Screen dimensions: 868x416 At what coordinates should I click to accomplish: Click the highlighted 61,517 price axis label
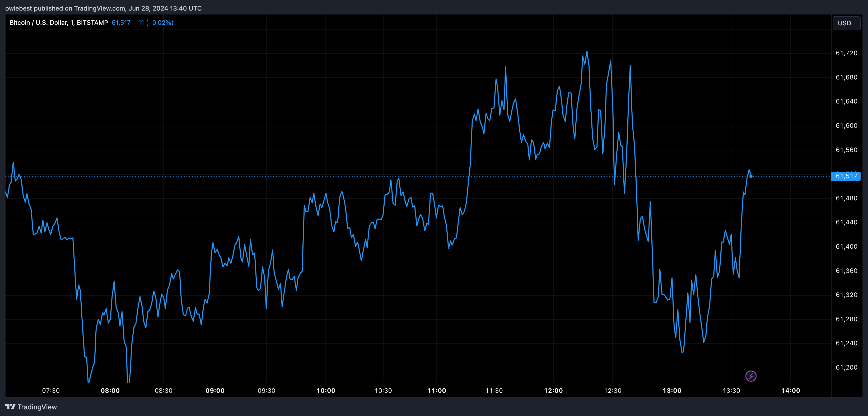[846, 176]
